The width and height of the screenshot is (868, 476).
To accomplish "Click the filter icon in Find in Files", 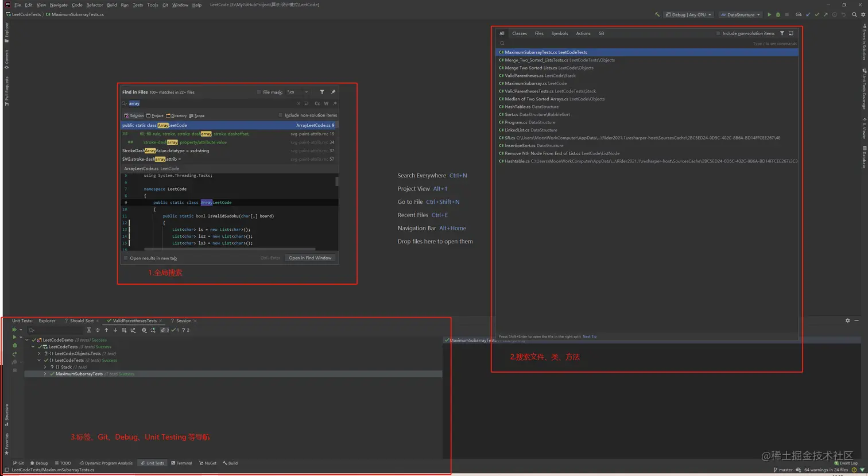I will [x=322, y=92].
